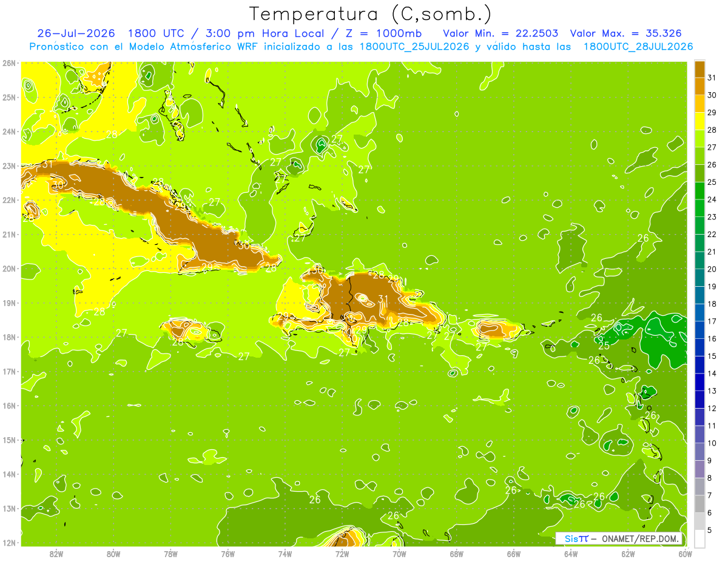The height and width of the screenshot is (562, 728).
Task: Select the "26-Jul-2026" date text
Action: (x=78, y=33)
